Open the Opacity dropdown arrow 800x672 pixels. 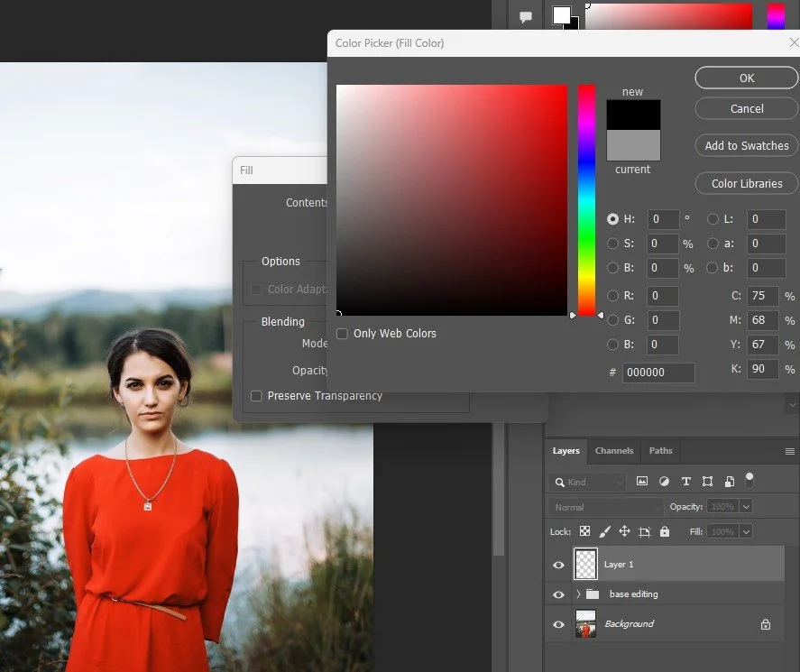pyautogui.click(x=746, y=506)
